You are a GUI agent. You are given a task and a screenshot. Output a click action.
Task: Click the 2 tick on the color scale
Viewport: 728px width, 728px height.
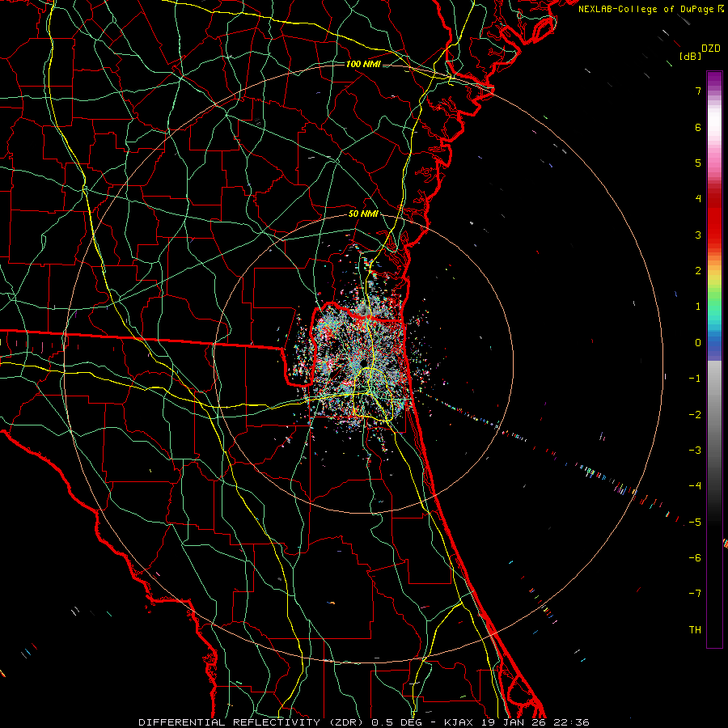698,271
